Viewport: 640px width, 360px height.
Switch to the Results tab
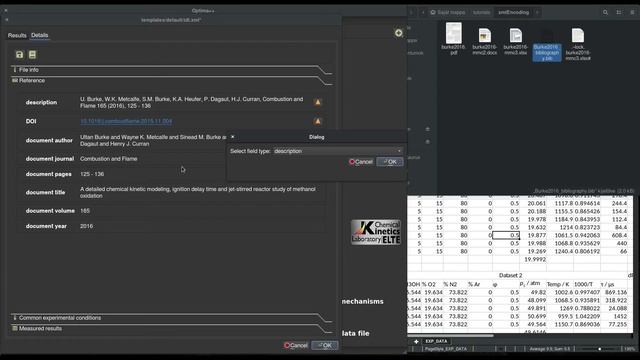point(17,36)
